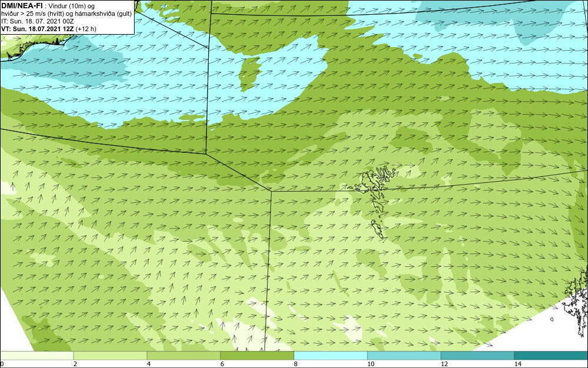Click the small green island patch in cyan area
The height and width of the screenshot is (368, 588).
[250, 74]
